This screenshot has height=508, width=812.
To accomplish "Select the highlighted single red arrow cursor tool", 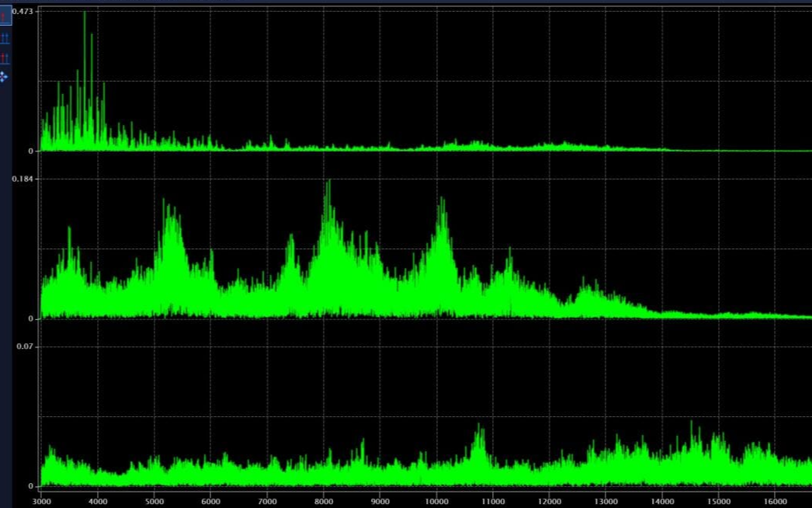I will (5, 16).
